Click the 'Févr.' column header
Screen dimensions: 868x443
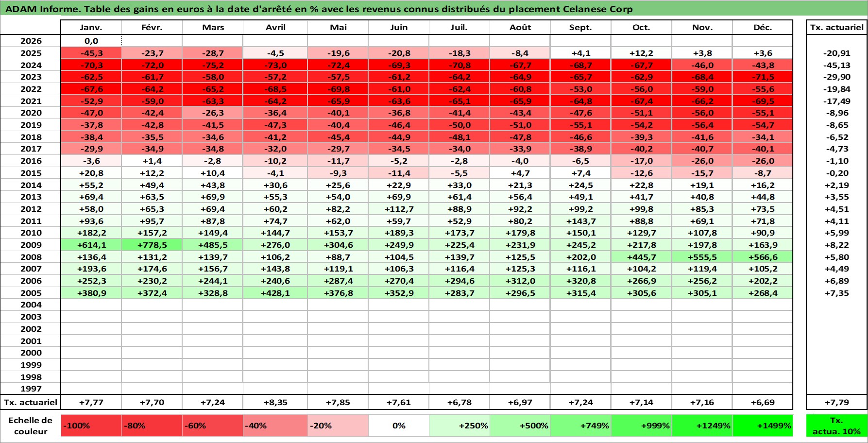pos(152,28)
